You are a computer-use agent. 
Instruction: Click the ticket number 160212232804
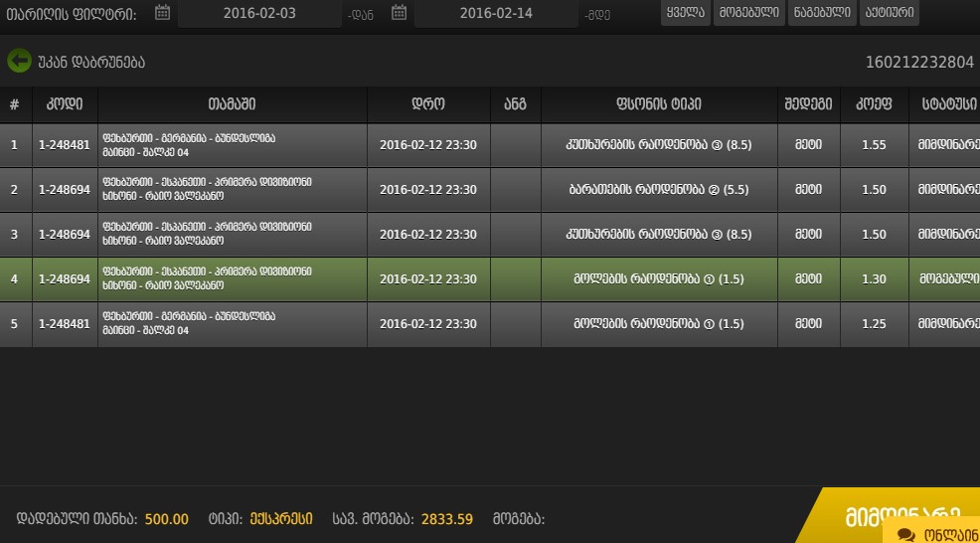pos(919,62)
